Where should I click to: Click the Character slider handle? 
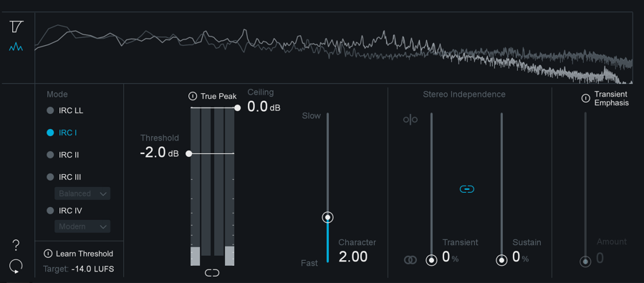point(327,217)
